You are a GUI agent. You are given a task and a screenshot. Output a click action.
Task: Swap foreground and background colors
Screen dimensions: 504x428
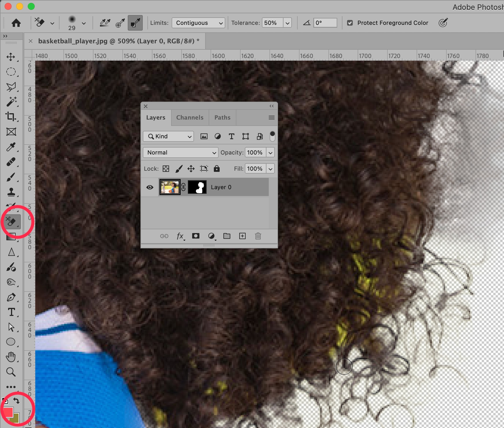(16, 401)
